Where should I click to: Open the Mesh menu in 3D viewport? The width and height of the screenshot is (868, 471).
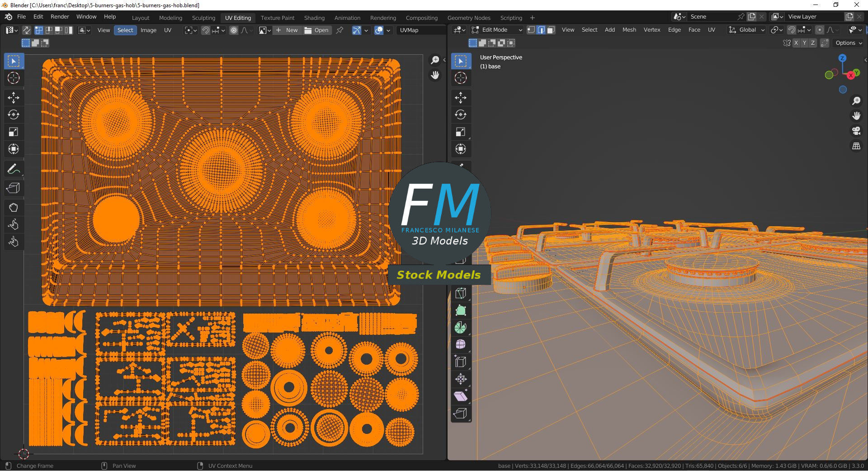629,30
